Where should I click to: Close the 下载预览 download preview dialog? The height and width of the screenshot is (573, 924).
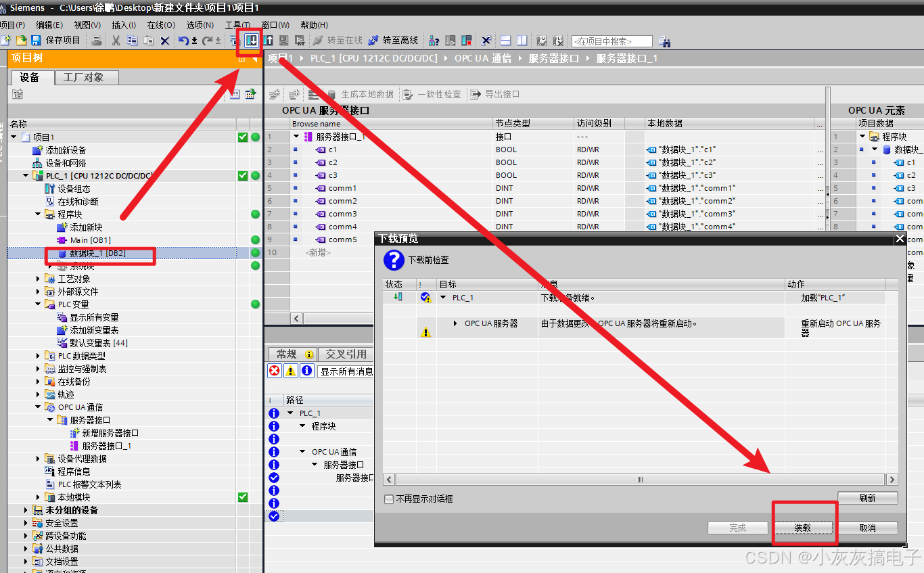click(x=900, y=239)
